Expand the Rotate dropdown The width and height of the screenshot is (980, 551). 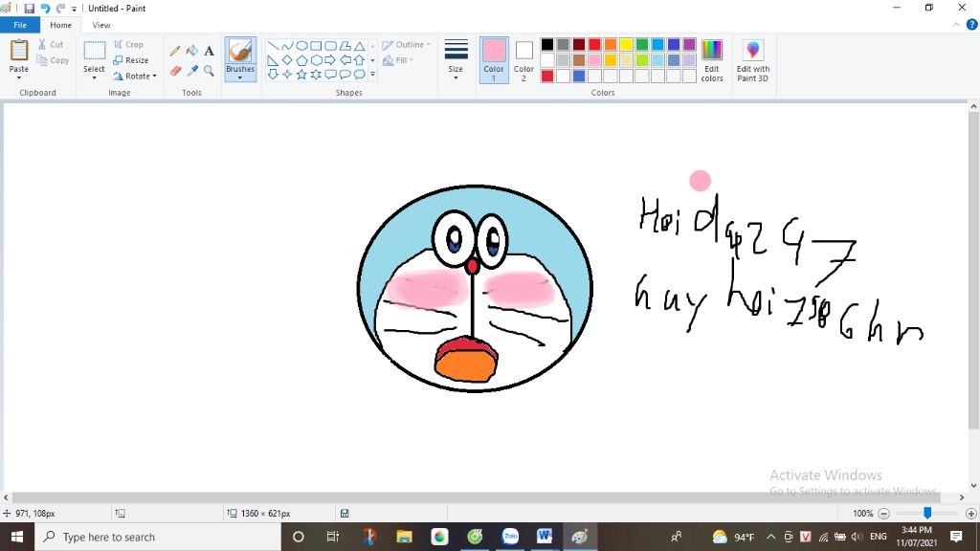[x=154, y=77]
